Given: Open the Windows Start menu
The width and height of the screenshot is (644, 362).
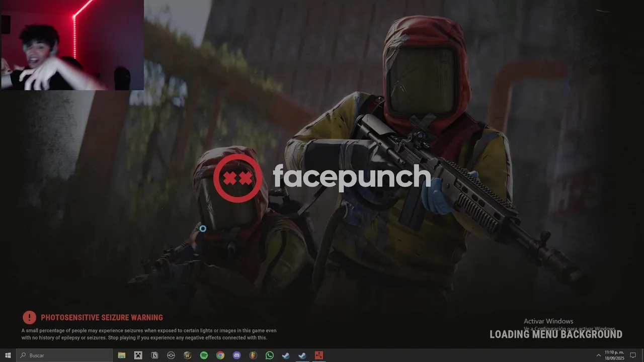Looking at the screenshot, I should click(8, 355).
